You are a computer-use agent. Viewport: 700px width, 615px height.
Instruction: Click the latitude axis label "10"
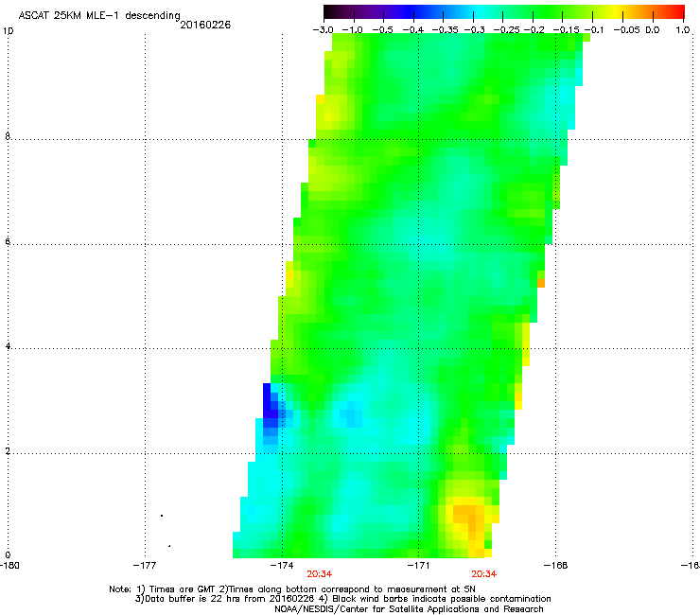(x=8, y=31)
